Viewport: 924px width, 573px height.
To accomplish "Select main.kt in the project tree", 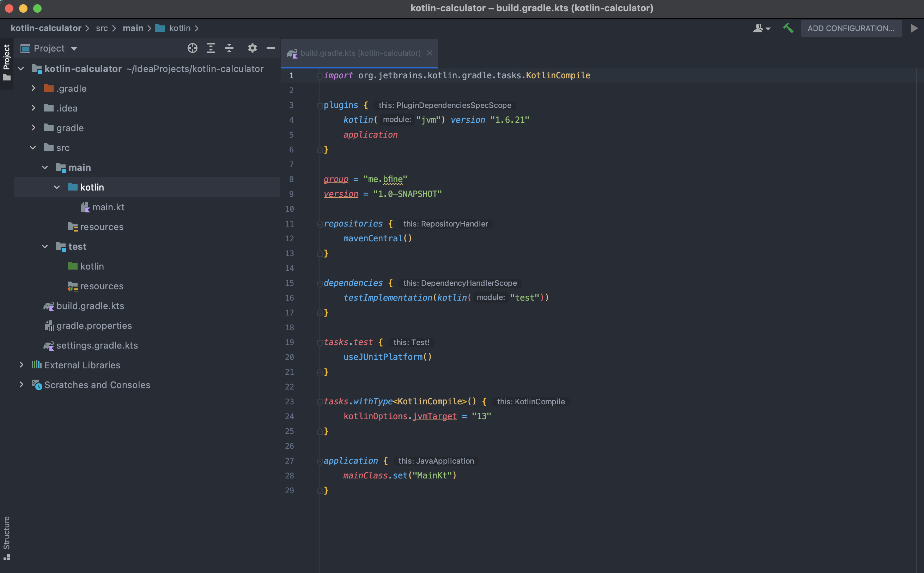I will pos(108,207).
